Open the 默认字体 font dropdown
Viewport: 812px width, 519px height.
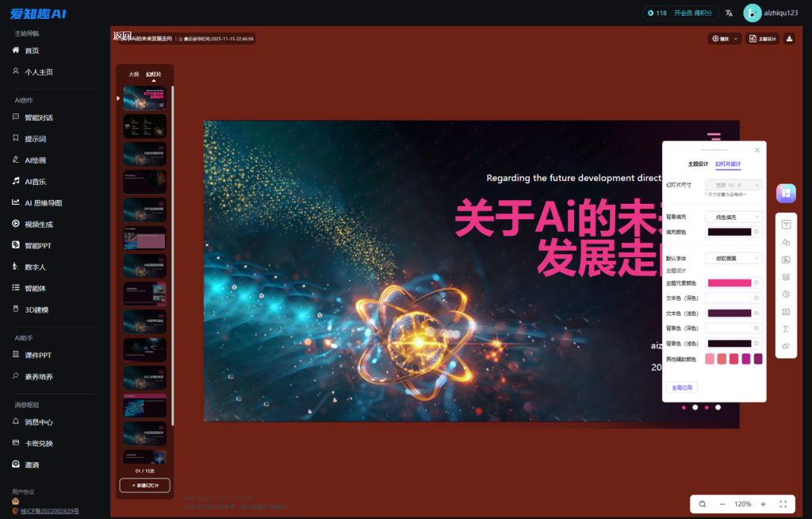pos(733,258)
